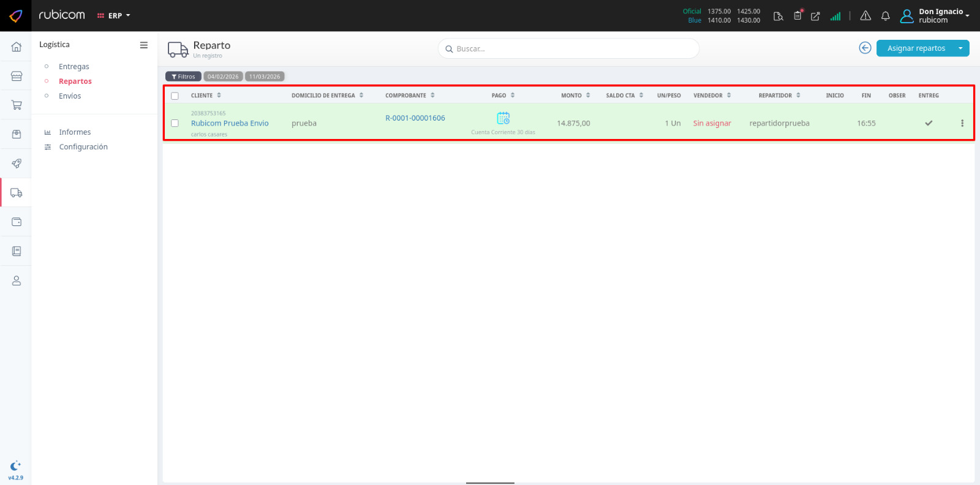980x485 pixels.
Task: Open Configuración menu item
Action: click(x=83, y=147)
